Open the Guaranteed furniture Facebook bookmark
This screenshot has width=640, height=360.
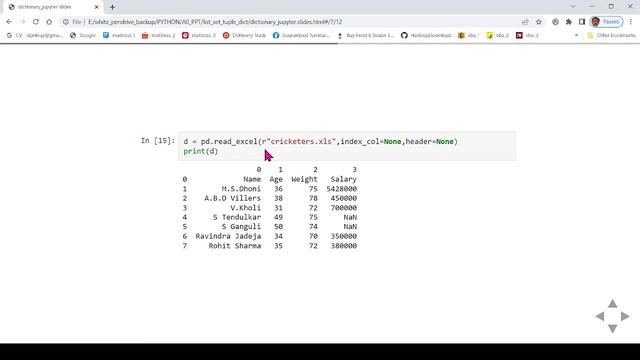(301, 36)
